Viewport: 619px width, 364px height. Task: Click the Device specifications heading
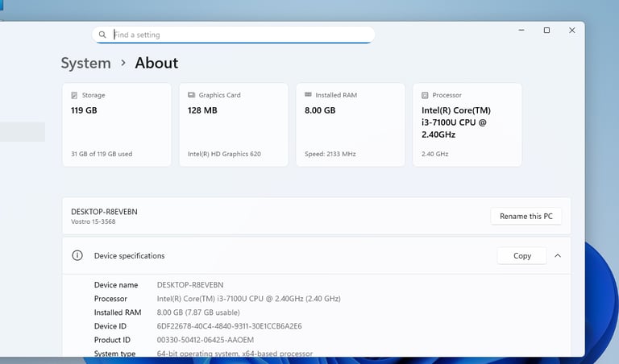(x=129, y=256)
